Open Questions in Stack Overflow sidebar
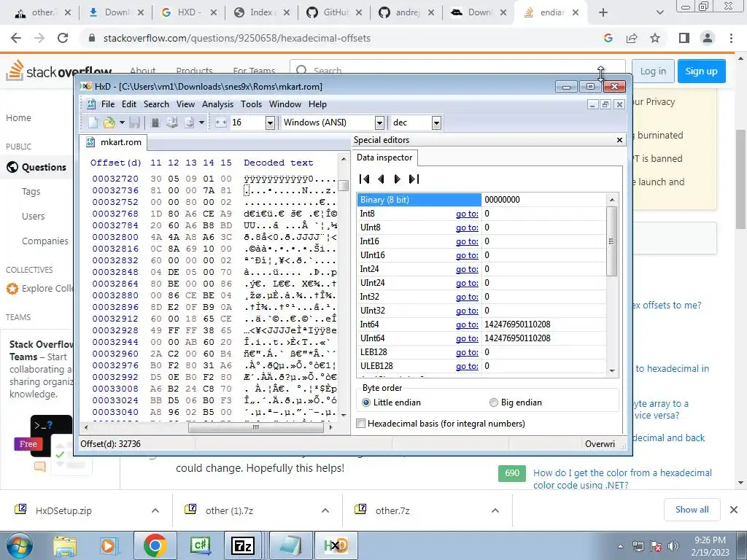This screenshot has width=747, height=560. coord(37,167)
